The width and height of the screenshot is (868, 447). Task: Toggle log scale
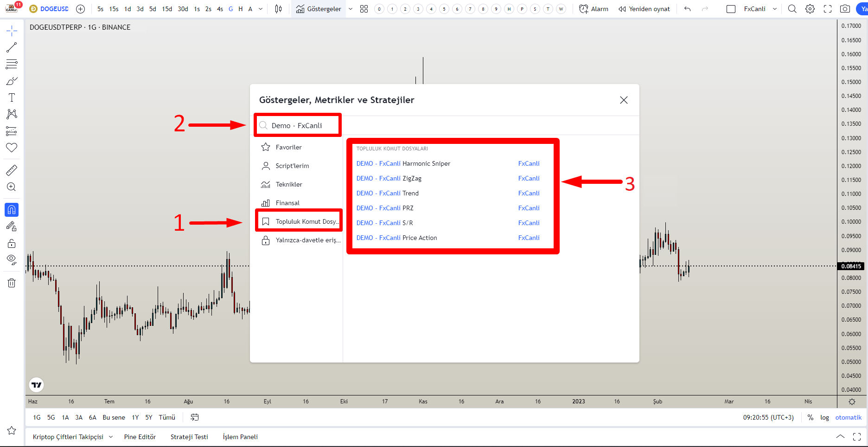(x=824, y=417)
